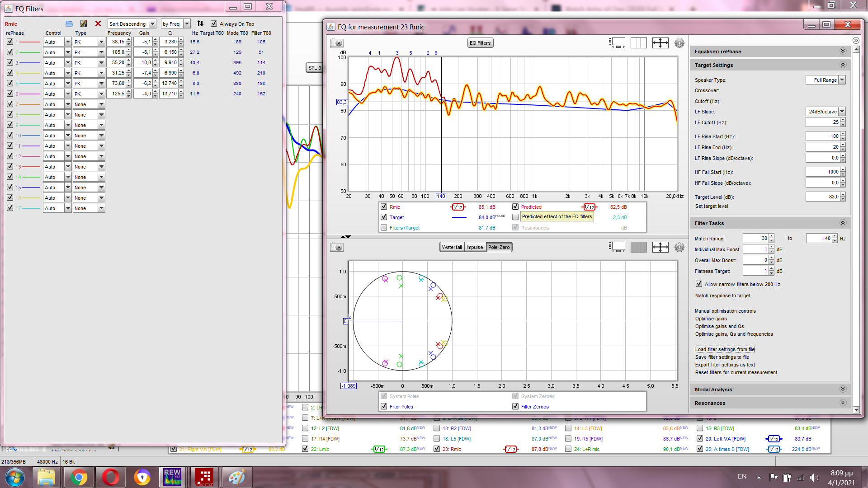
Task: Open REW app in taskbar
Action: [172, 477]
